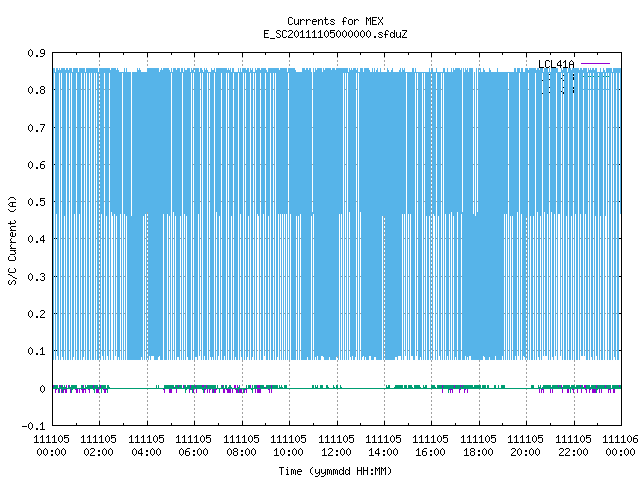The height and width of the screenshot is (480, 640).
Task: Click the x-axis time label '06:00'
Action: 193,452
